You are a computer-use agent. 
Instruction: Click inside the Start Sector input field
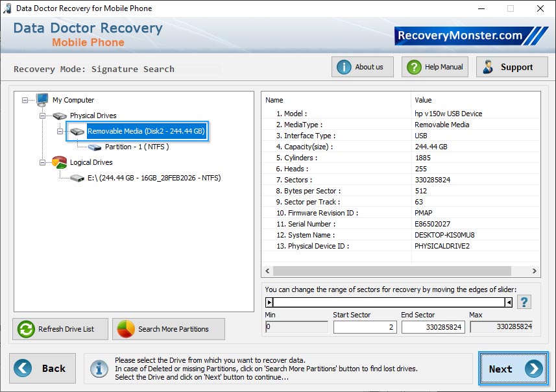pyautogui.click(x=367, y=328)
